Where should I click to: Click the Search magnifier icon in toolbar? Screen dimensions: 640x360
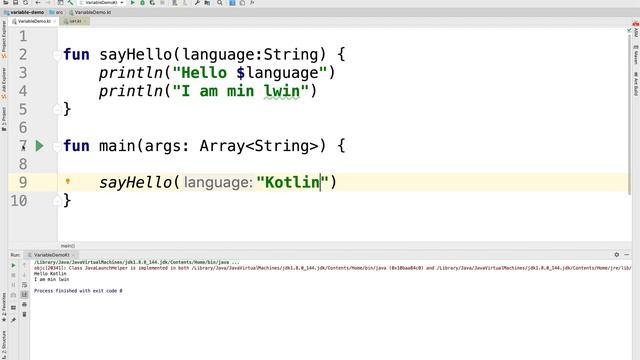[220, 2]
